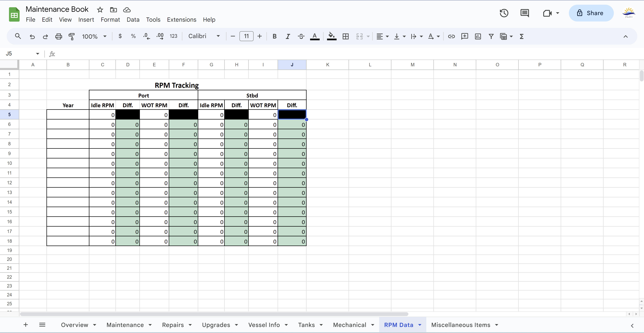Image resolution: width=644 pixels, height=333 pixels.
Task: Open all comments panel
Action: (x=524, y=13)
